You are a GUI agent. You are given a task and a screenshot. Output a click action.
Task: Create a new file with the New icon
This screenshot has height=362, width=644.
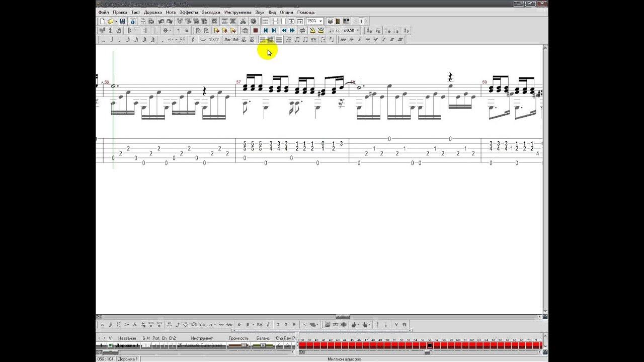click(x=102, y=21)
